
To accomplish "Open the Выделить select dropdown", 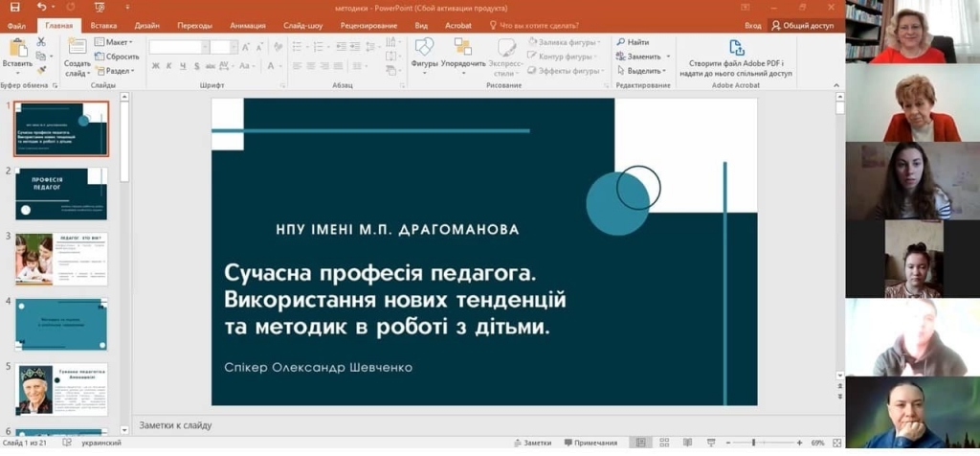I will point(642,71).
